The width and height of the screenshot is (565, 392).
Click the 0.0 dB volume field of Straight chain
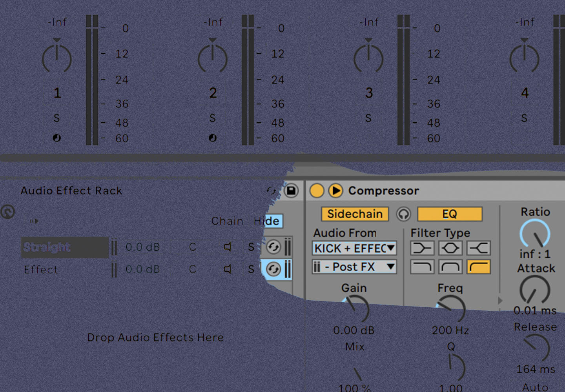[142, 247]
